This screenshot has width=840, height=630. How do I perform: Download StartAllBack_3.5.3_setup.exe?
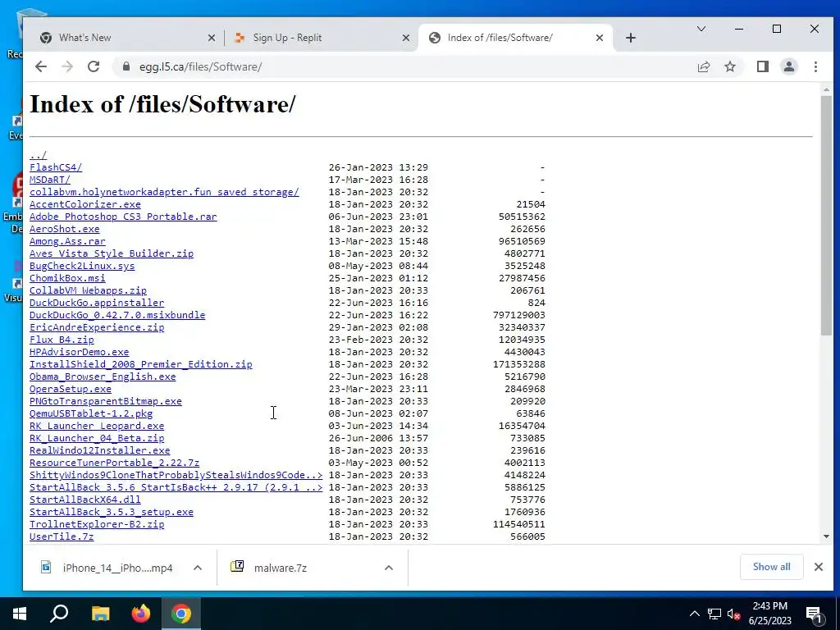(x=112, y=513)
